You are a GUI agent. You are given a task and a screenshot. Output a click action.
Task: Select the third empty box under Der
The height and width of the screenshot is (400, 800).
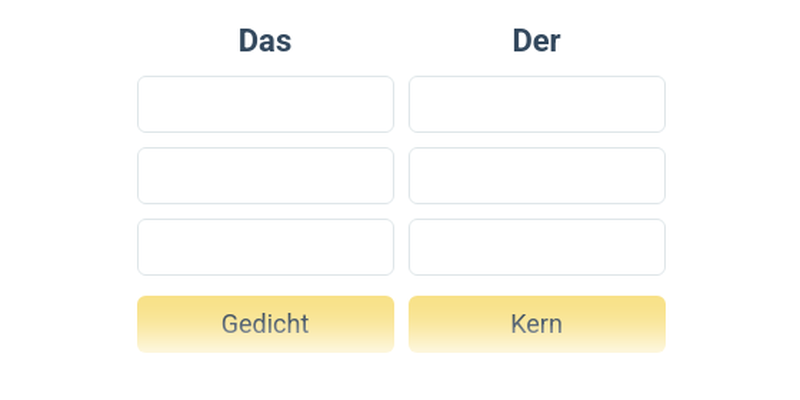[x=536, y=247]
